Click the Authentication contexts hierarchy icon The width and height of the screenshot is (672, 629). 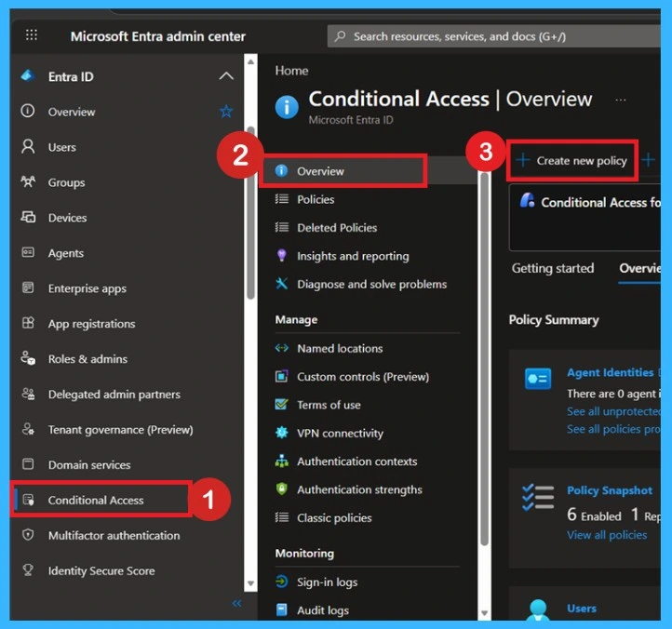(282, 461)
